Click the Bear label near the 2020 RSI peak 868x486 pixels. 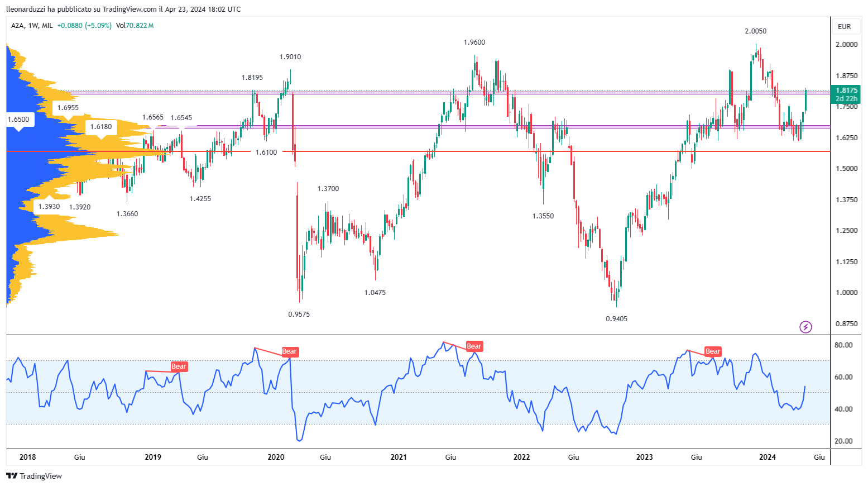tap(289, 351)
